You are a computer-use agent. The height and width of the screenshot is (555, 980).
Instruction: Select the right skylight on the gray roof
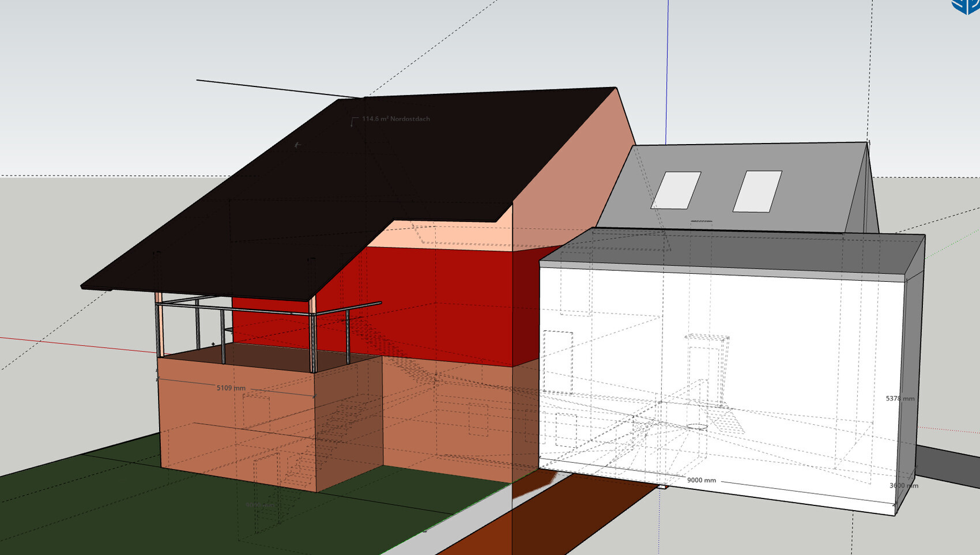pos(757,191)
